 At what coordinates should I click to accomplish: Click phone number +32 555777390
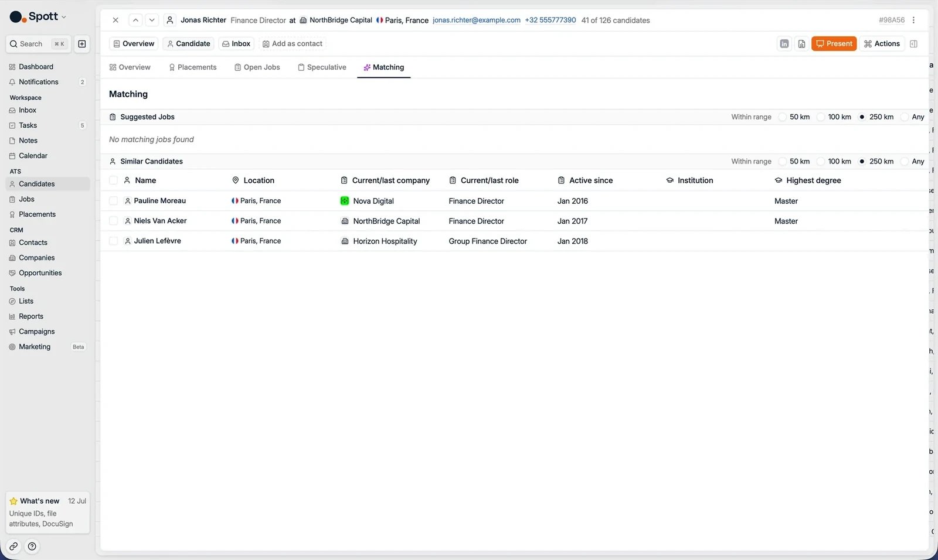550,20
